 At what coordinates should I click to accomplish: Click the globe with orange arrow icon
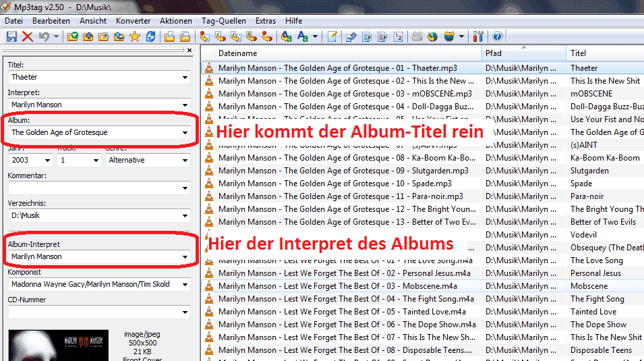[x=432, y=36]
